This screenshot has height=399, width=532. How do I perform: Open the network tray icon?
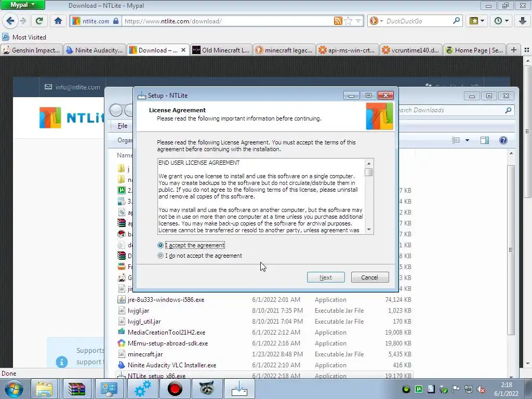[x=469, y=390]
